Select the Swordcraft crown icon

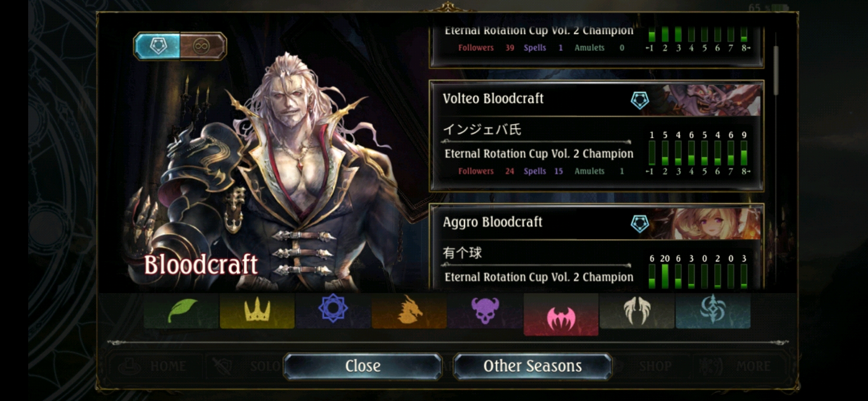257,311
